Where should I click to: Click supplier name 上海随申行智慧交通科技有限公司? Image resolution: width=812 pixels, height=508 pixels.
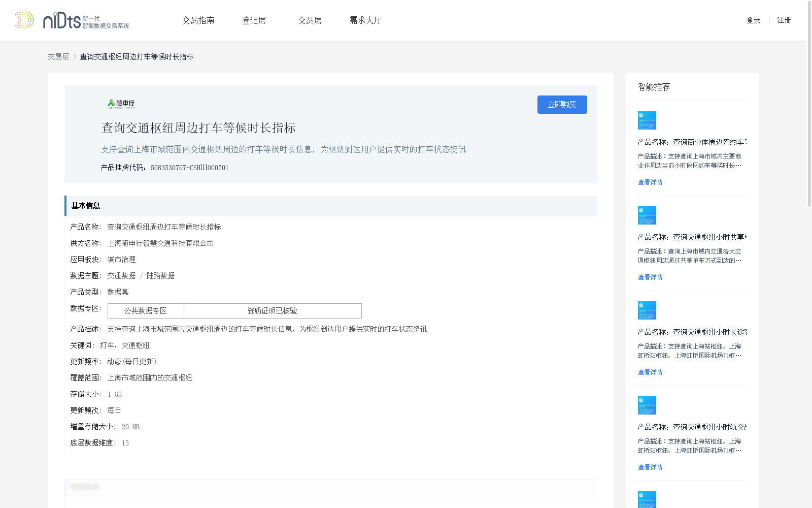pyautogui.click(x=160, y=243)
